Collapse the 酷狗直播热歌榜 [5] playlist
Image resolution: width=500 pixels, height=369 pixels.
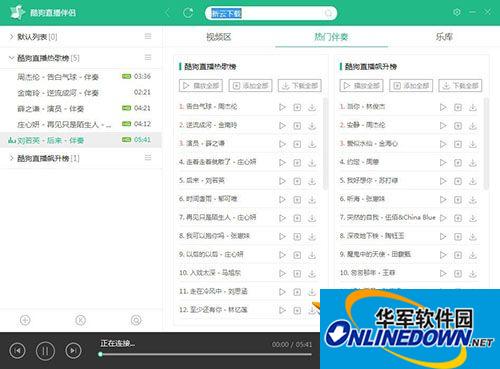[11, 58]
